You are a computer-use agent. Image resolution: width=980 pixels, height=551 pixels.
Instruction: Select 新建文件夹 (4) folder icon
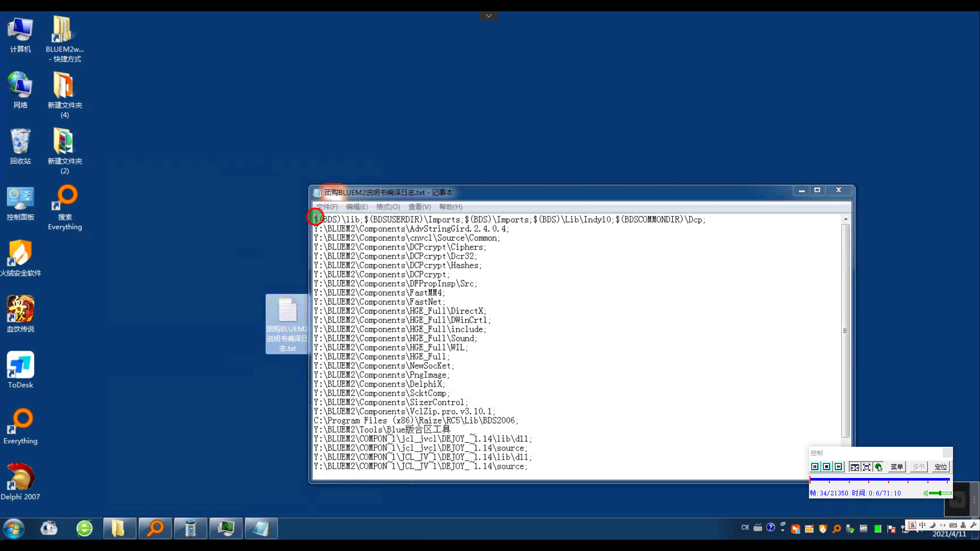pos(65,95)
